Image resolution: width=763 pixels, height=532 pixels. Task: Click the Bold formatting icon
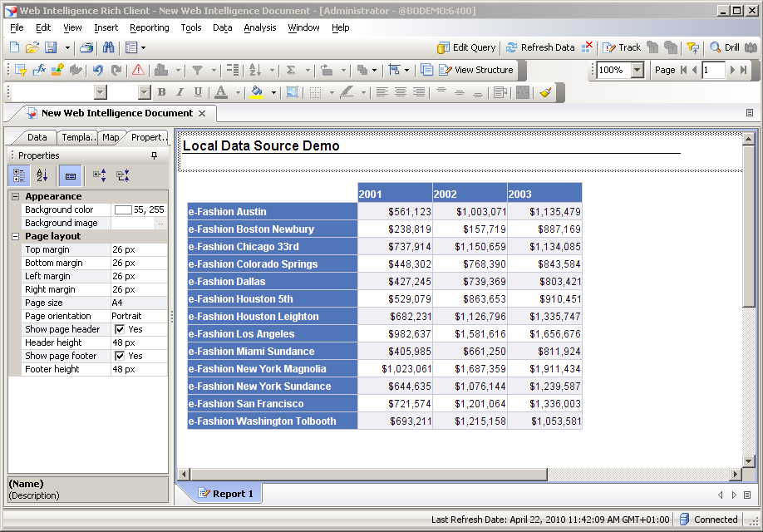161,92
